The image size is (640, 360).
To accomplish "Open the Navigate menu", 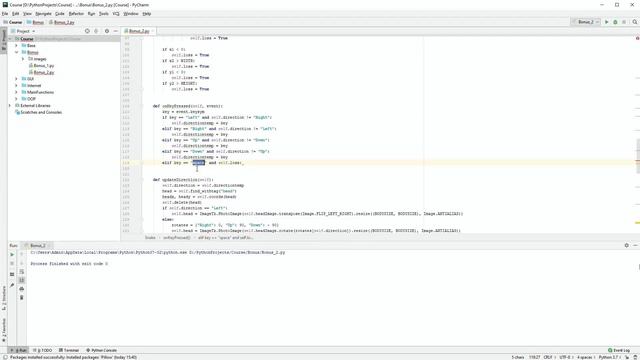I will (x=43, y=13).
